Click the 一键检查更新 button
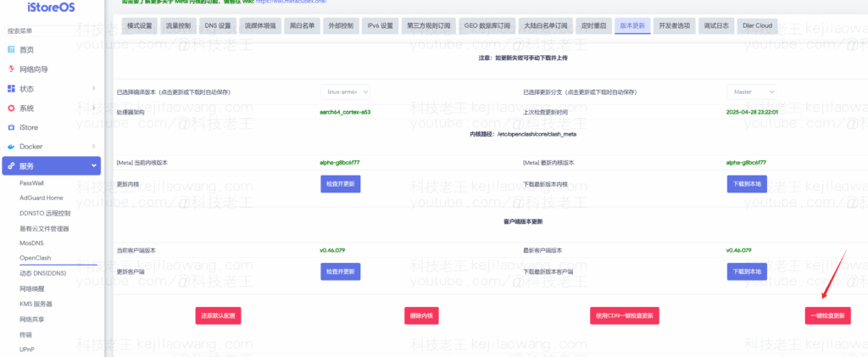 tap(827, 316)
